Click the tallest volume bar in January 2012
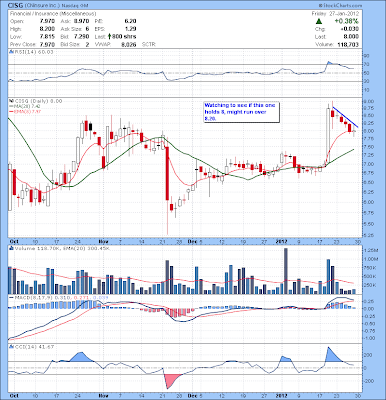386x400 pixels. coord(286,271)
